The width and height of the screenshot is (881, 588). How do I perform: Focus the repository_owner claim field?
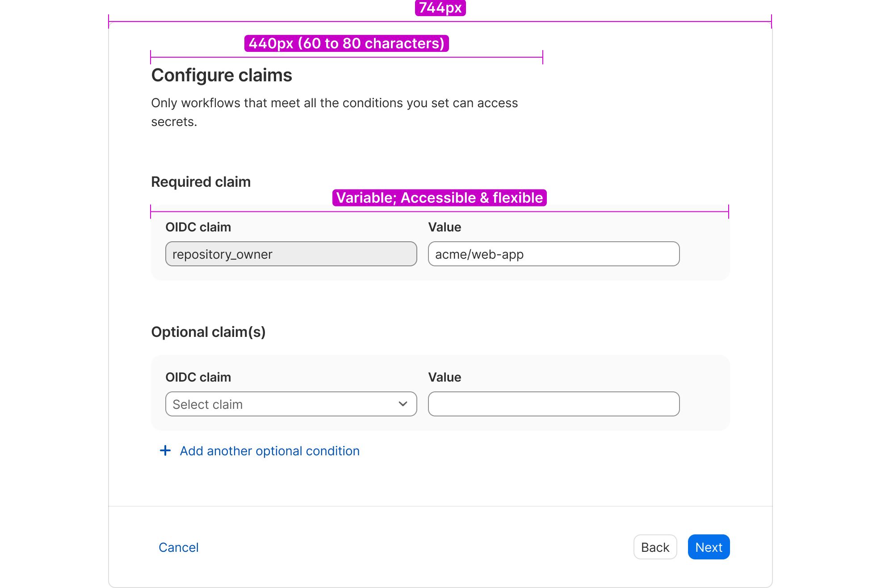(x=291, y=254)
